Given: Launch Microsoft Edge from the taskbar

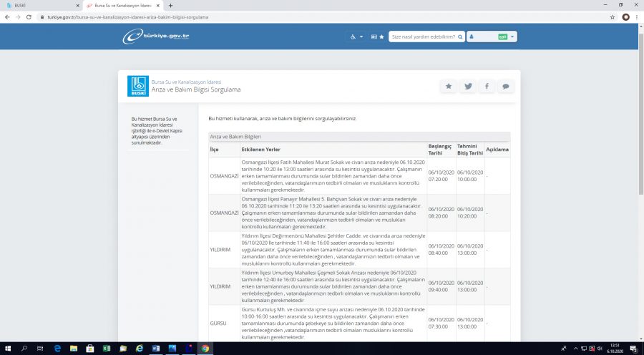Looking at the screenshot, I should [57, 349].
